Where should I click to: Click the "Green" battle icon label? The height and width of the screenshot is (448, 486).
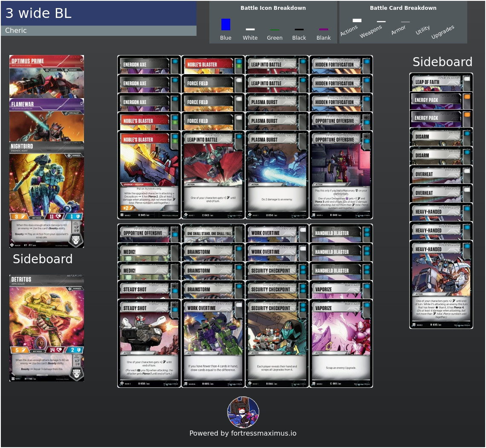tap(275, 38)
